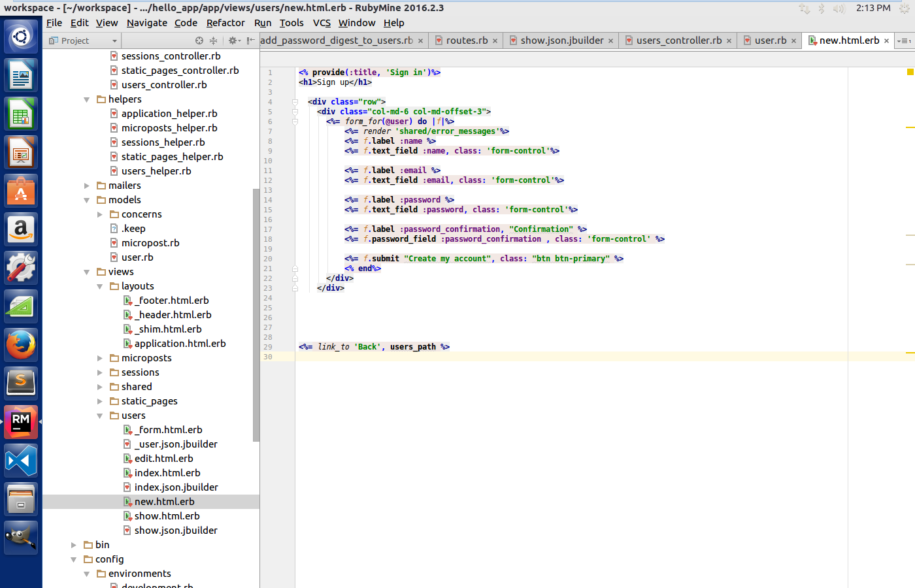Collapse the users folder in tree
The width and height of the screenshot is (915, 588).
[x=99, y=416]
